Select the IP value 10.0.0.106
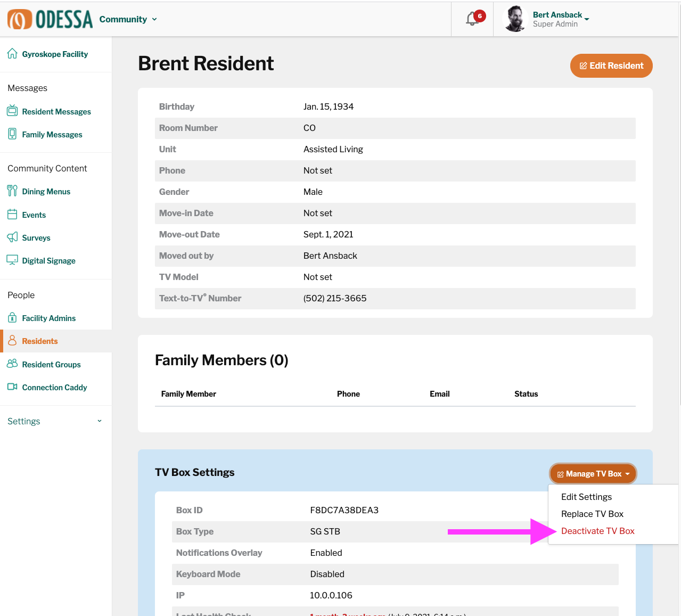Viewport: 681px width, 616px height. [331, 595]
